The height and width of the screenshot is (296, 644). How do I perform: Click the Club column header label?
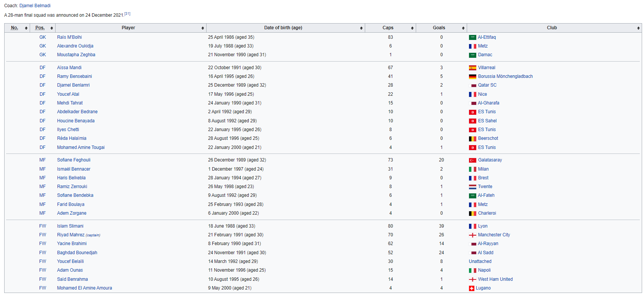click(552, 28)
